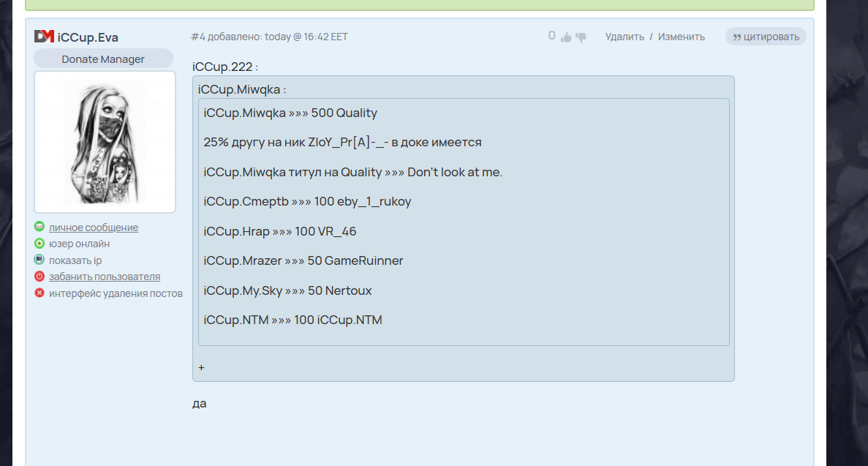Click line 25% другу на ник ZloY_Pr[A]-_-
868x466 pixels.
(x=342, y=143)
